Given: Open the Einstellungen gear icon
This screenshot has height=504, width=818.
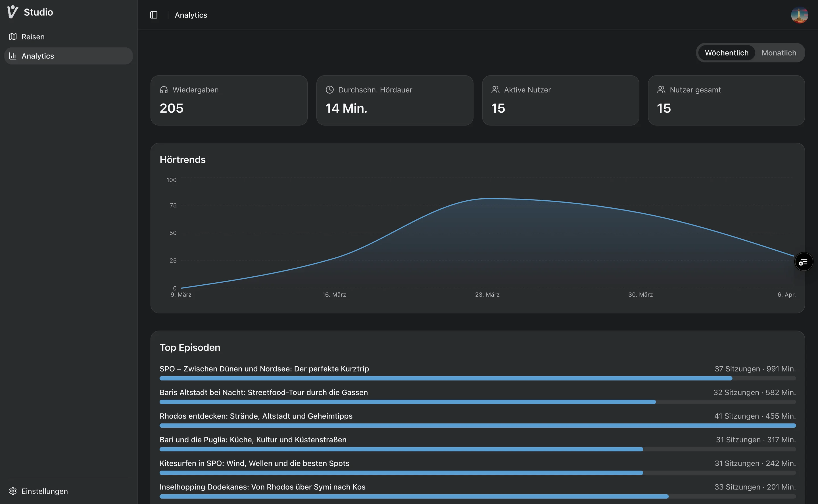Looking at the screenshot, I should (x=13, y=491).
